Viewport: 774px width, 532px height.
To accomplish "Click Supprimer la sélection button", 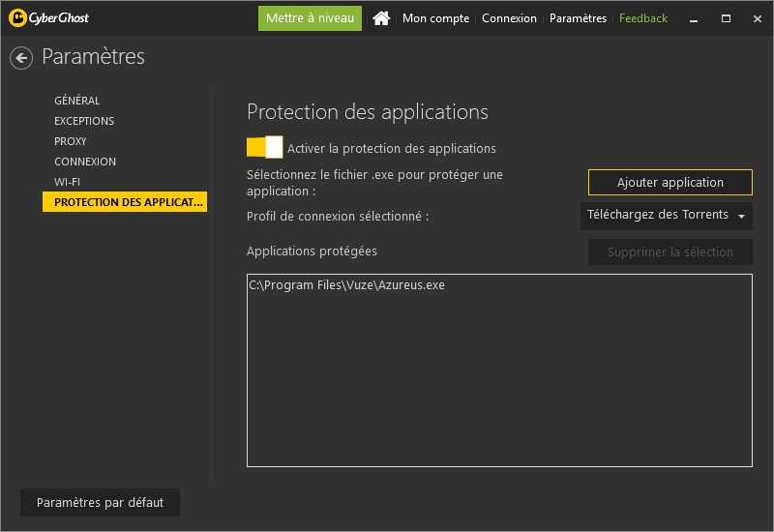I will point(670,251).
